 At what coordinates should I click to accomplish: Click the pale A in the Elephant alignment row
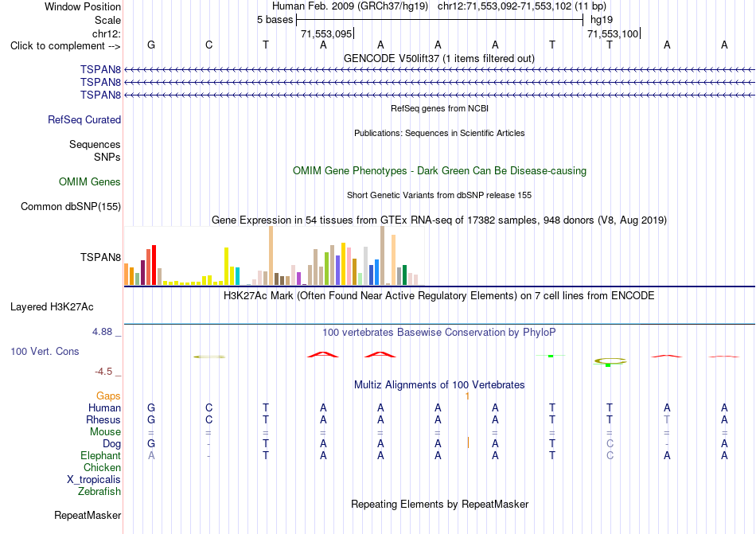click(151, 455)
